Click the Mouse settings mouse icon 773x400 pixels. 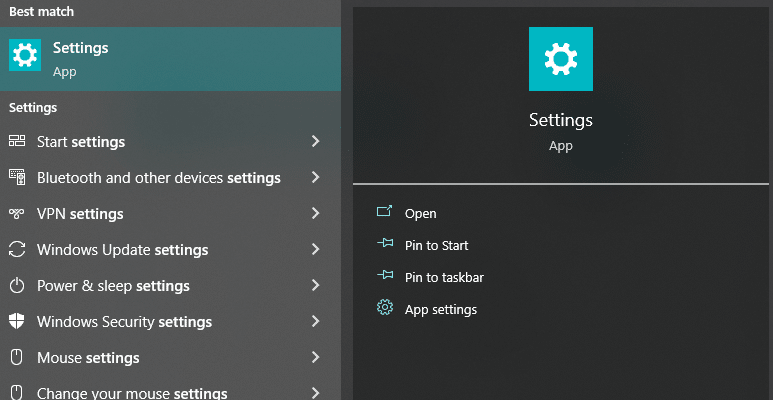click(x=17, y=357)
